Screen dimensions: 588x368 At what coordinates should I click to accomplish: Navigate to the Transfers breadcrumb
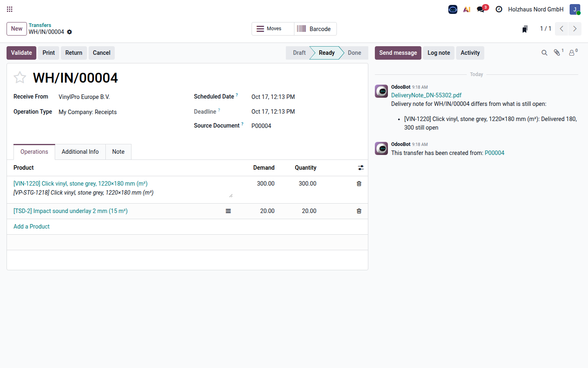coord(40,25)
